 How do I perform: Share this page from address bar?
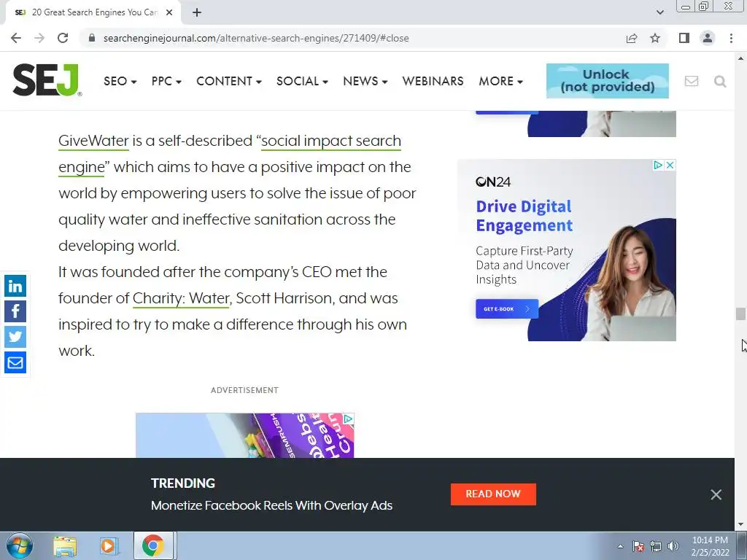pyautogui.click(x=632, y=38)
